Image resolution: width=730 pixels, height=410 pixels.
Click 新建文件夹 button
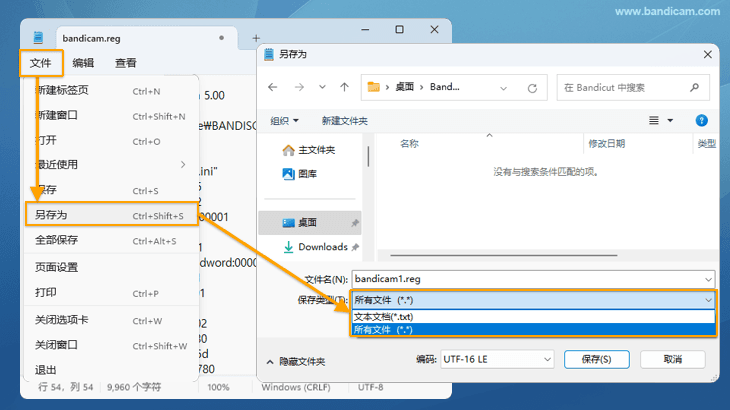(x=345, y=121)
